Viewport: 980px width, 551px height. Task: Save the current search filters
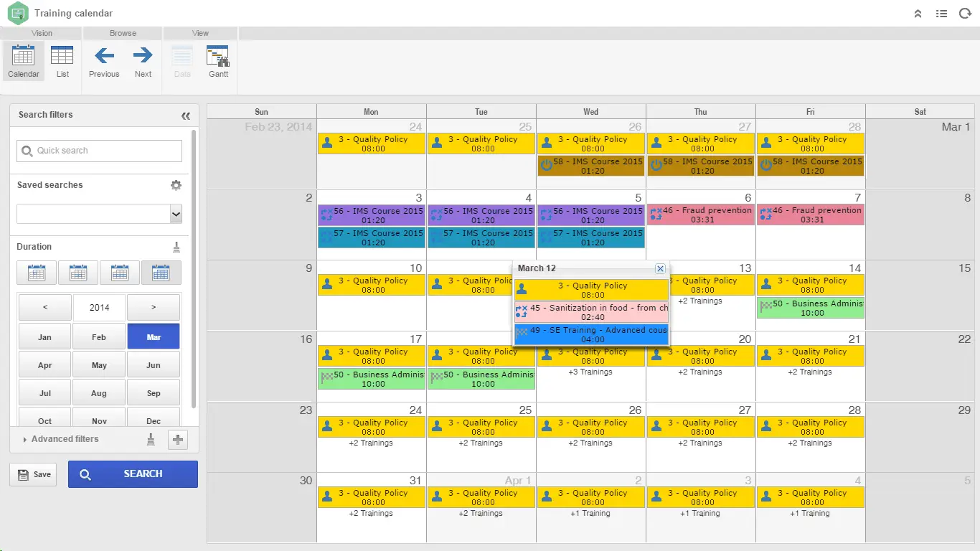pos(32,474)
